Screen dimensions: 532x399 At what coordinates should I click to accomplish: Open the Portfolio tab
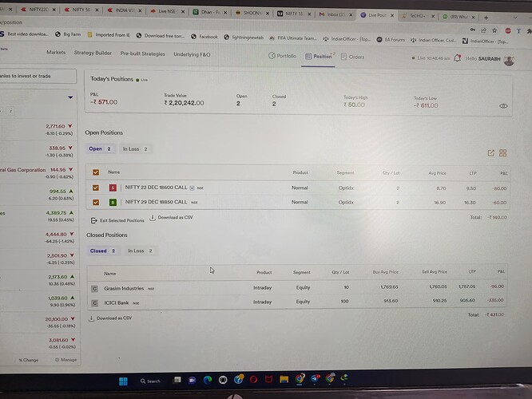282,56
